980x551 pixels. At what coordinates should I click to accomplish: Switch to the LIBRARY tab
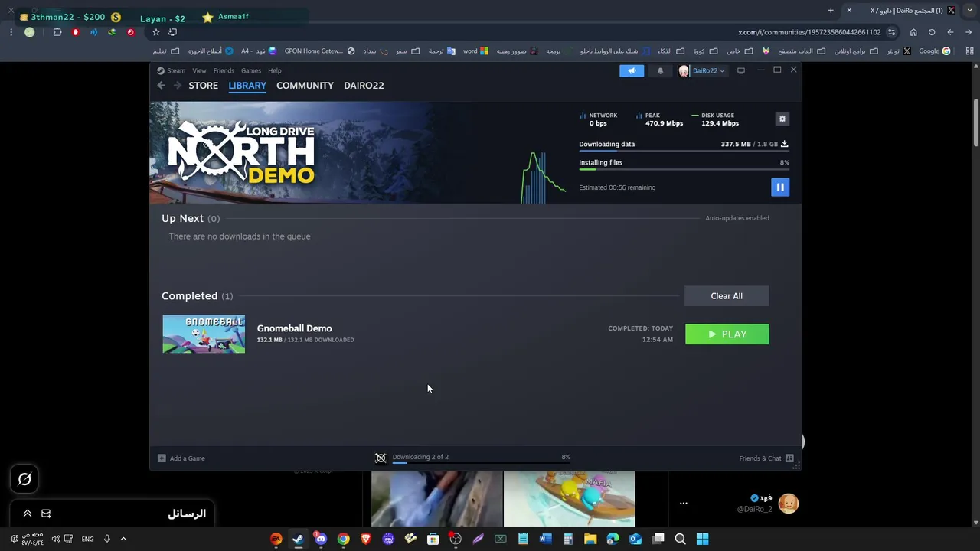247,86
